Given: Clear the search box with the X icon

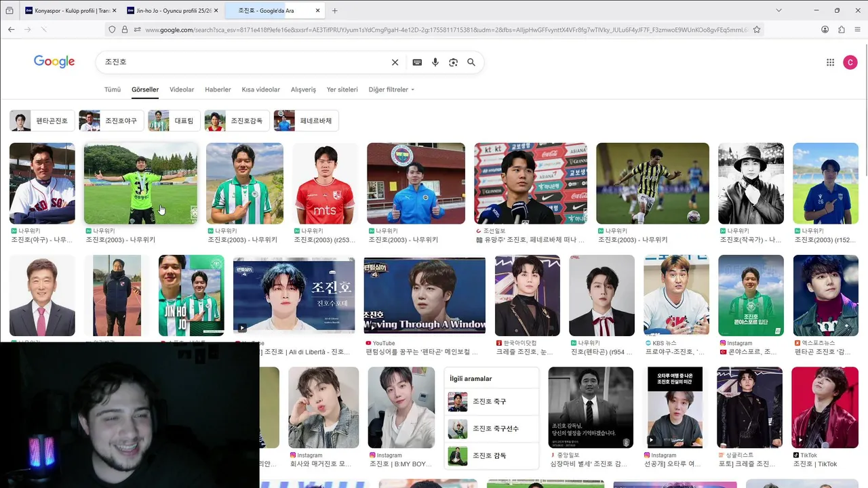Looking at the screenshot, I should 395,62.
